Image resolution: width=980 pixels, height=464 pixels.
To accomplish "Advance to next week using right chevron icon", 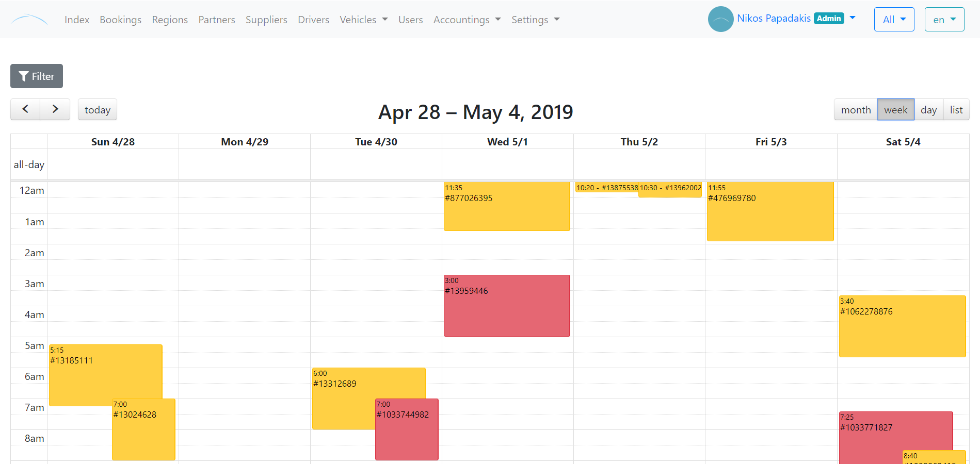I will [55, 109].
